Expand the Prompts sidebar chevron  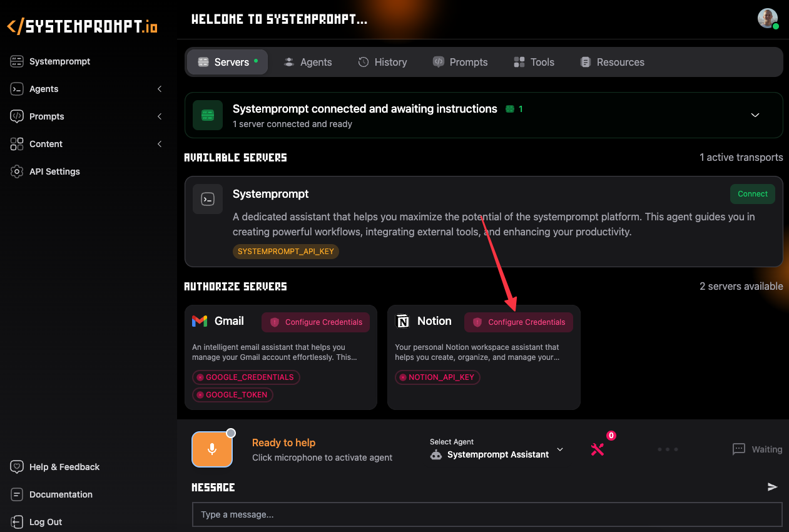click(x=160, y=116)
